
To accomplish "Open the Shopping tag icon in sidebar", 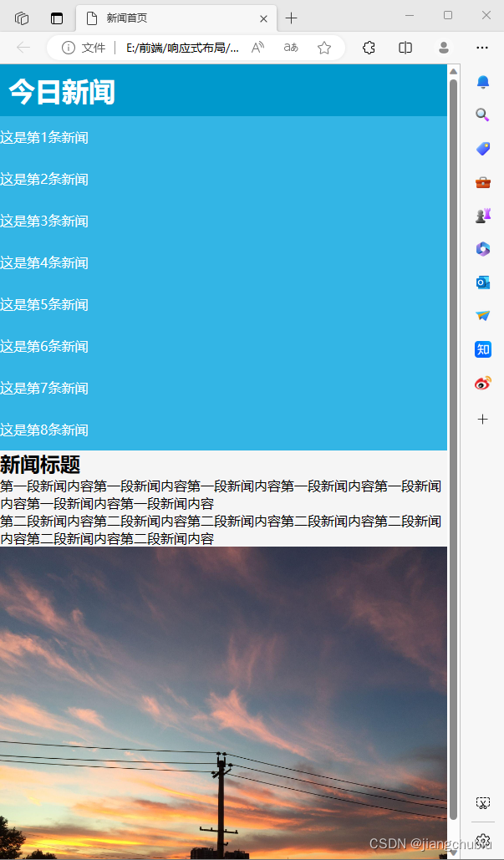I will pos(482,148).
